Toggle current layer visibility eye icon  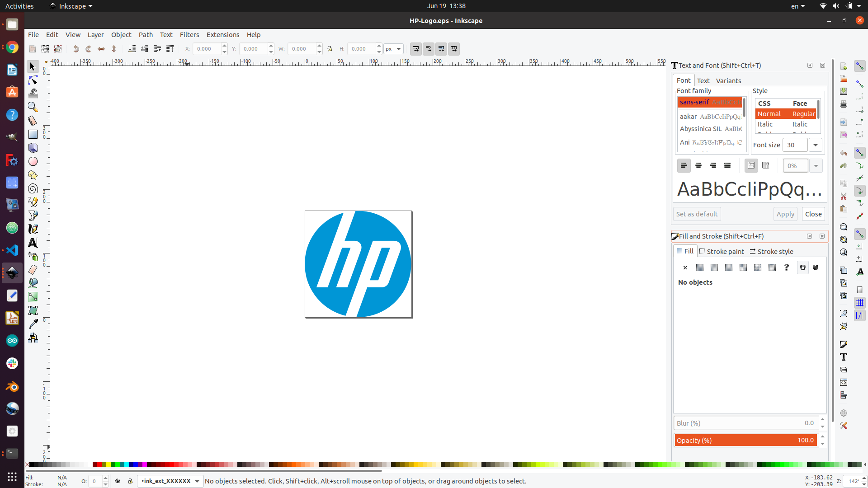tap(118, 481)
